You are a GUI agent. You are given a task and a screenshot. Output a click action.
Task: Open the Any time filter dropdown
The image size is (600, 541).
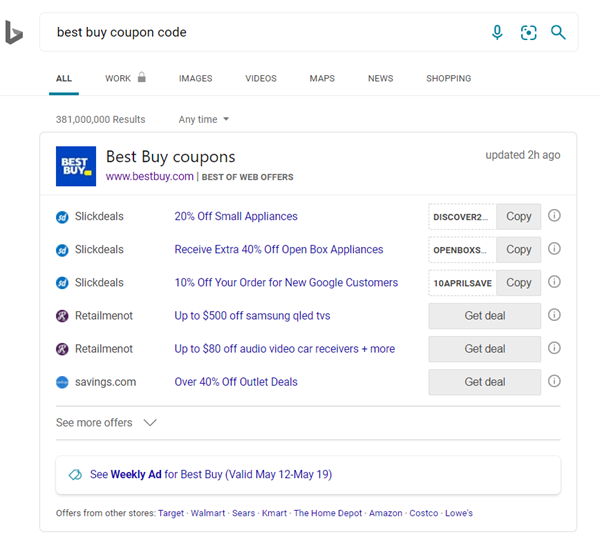(204, 120)
